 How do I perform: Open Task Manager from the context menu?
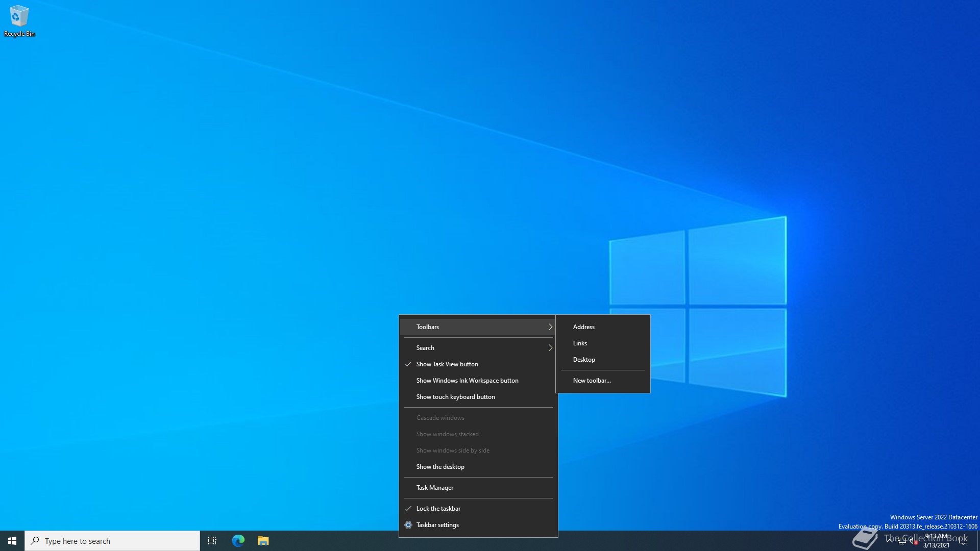[x=478, y=488]
